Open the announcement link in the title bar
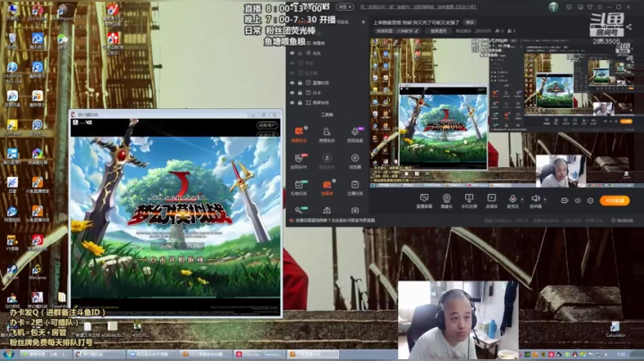The height and width of the screenshot is (361, 644). tap(419, 7)
